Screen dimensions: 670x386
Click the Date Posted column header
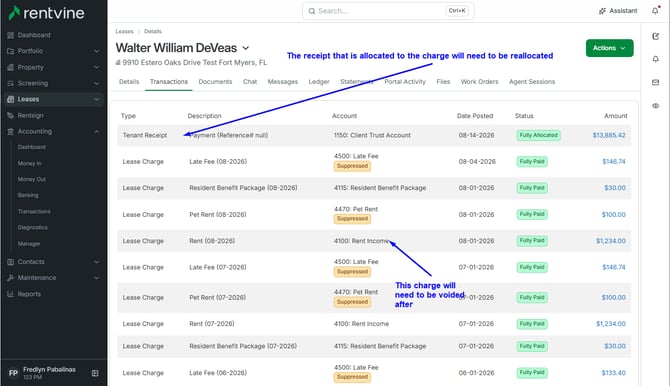[475, 116]
